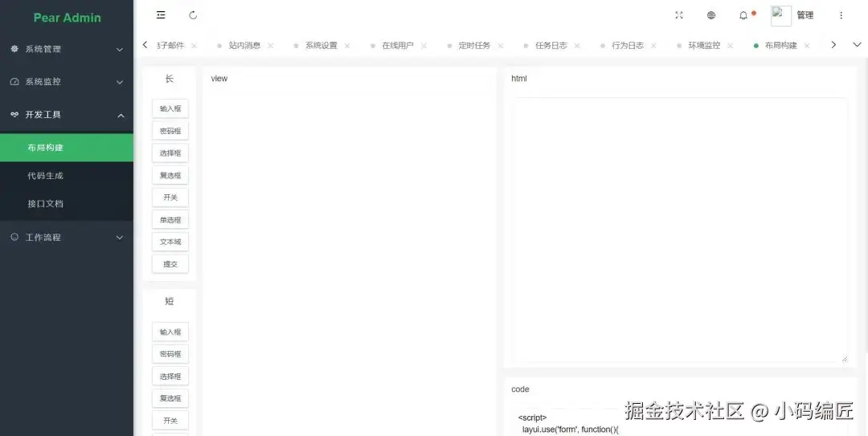Viewport: 868px width, 436px height.
Task: Click 输入框 button in the 短 group
Action: click(x=170, y=332)
